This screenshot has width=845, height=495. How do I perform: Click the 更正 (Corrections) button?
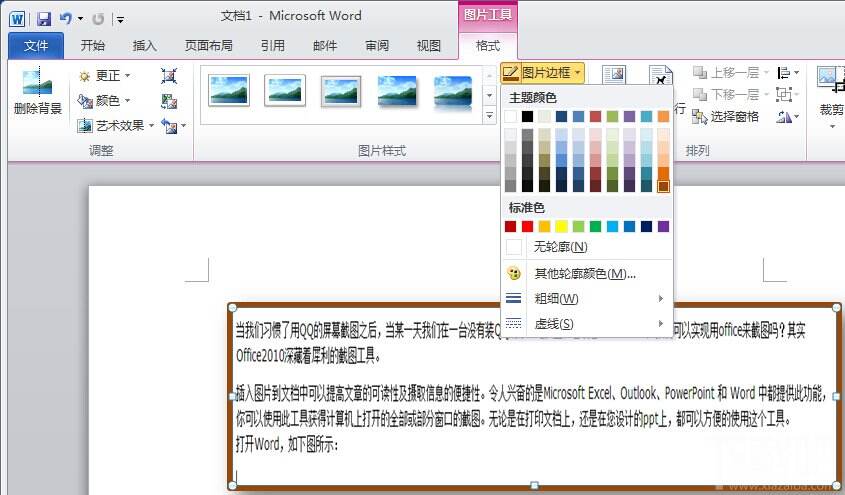coord(105,76)
